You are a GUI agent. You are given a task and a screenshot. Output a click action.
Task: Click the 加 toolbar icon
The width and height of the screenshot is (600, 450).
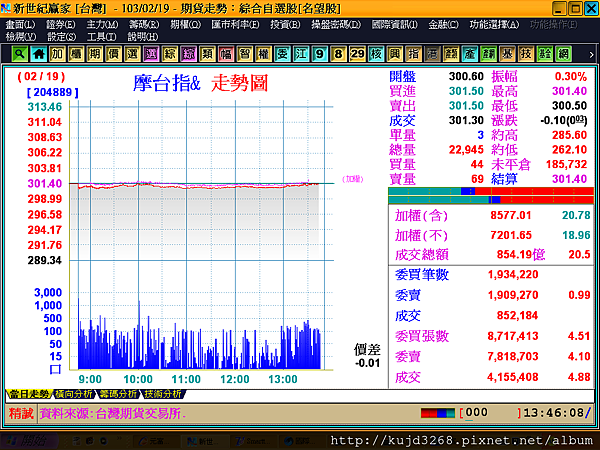click(x=57, y=54)
